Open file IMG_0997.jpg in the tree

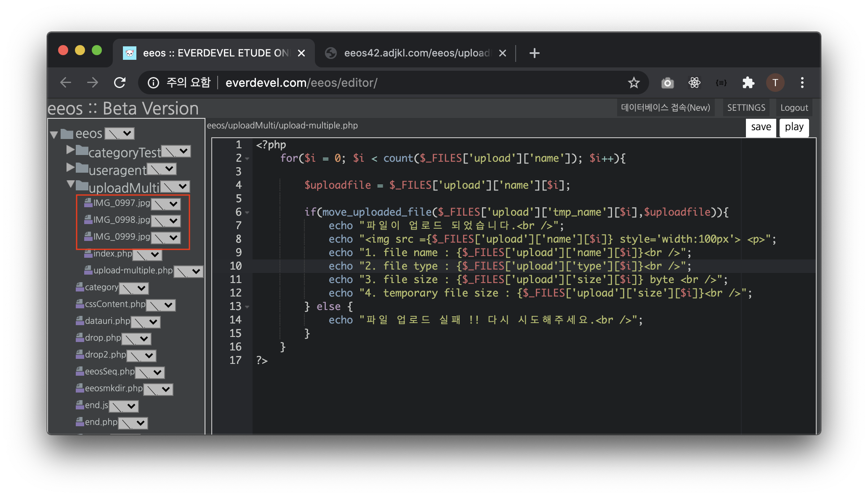pos(122,203)
